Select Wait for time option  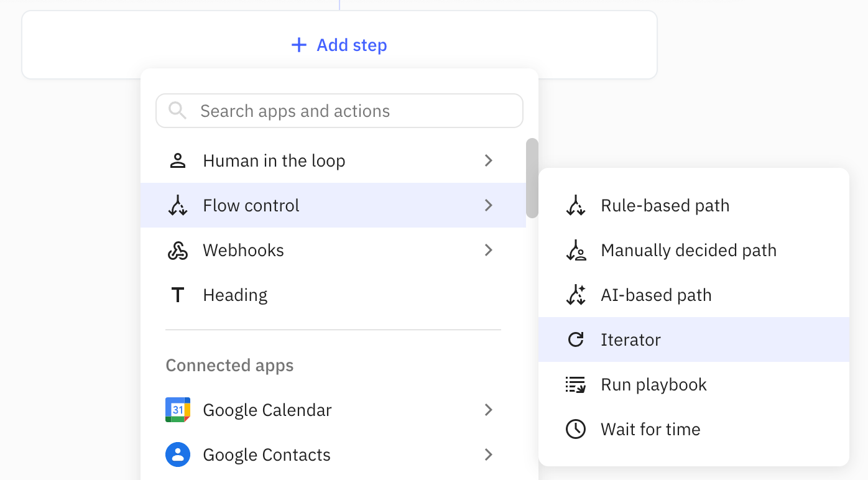pyautogui.click(x=694, y=429)
